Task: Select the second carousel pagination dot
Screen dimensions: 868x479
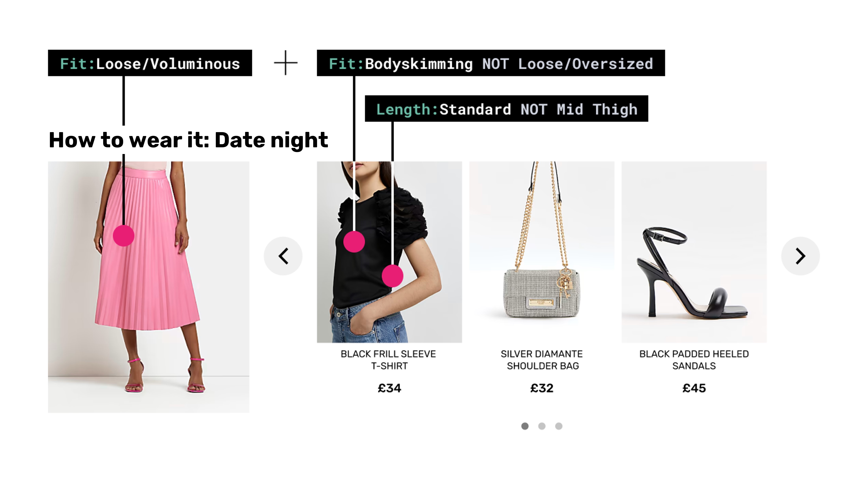Action: [x=542, y=426]
